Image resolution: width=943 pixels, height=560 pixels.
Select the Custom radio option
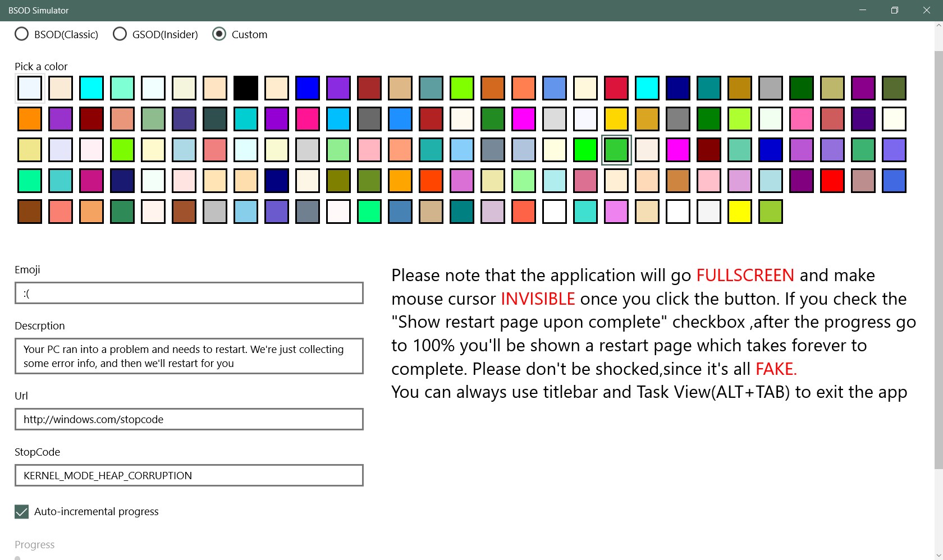click(x=240, y=34)
